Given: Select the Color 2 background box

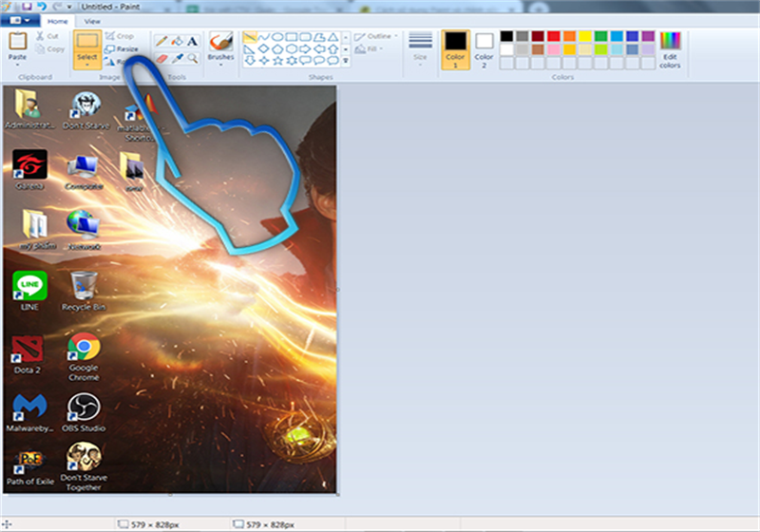Looking at the screenshot, I should (x=484, y=49).
